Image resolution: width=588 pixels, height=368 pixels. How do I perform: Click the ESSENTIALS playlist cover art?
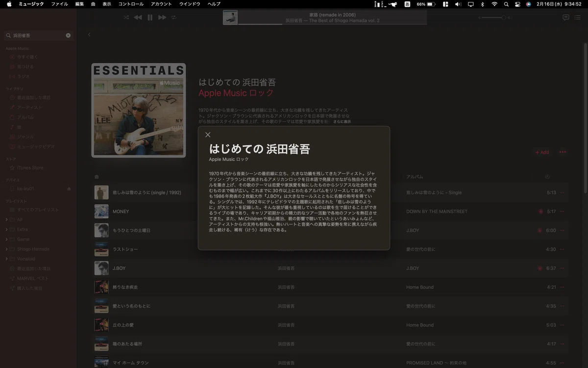[x=139, y=110]
